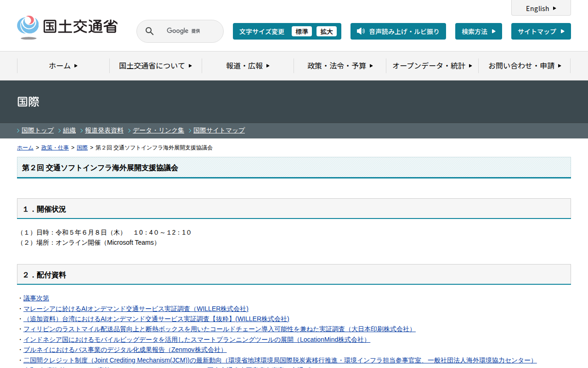
Task: Click the speaker icon for 音声読み上げ
Action: [361, 31]
